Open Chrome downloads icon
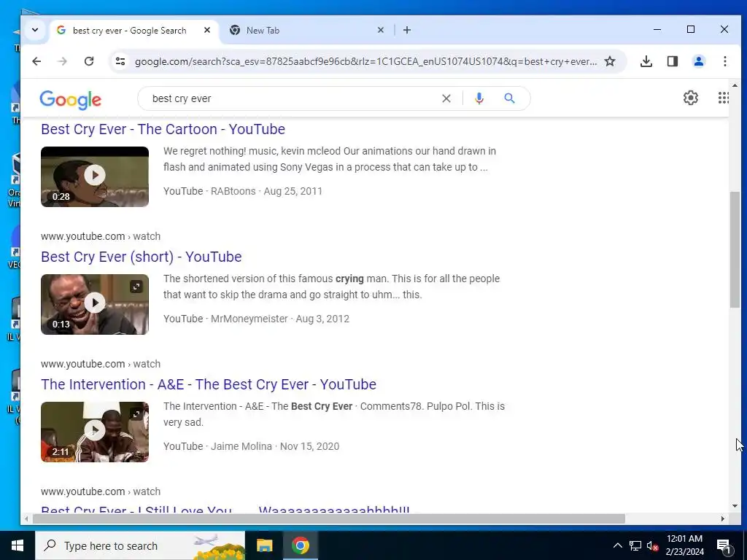The image size is (747, 560). coord(646,61)
